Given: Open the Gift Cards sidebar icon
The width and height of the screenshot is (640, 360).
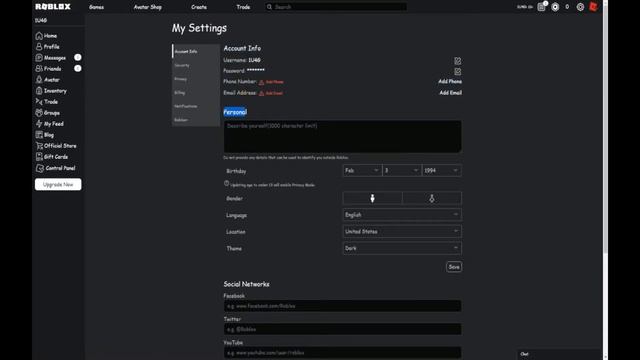Looking at the screenshot, I should [x=39, y=157].
